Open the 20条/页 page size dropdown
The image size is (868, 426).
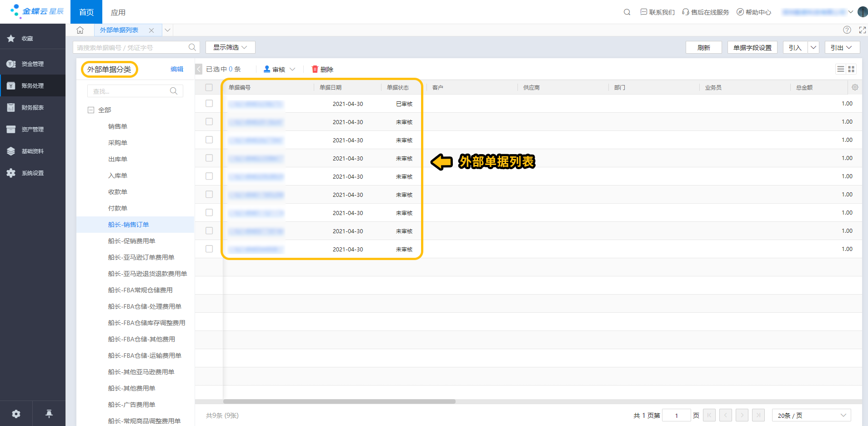click(811, 415)
